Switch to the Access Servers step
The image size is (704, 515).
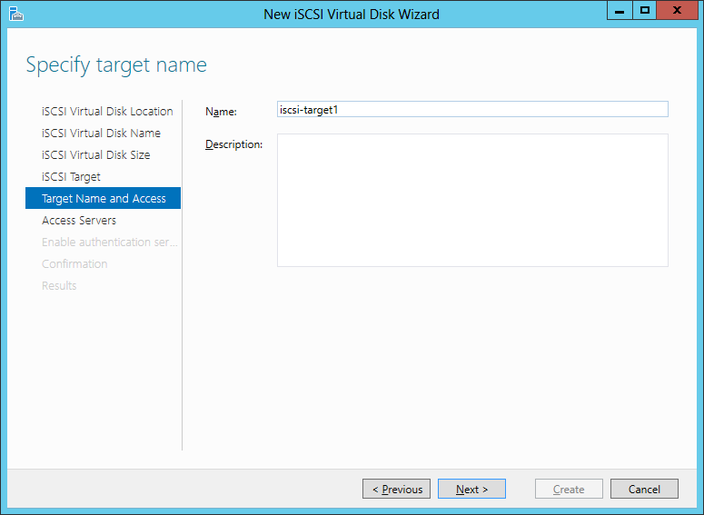coord(79,220)
